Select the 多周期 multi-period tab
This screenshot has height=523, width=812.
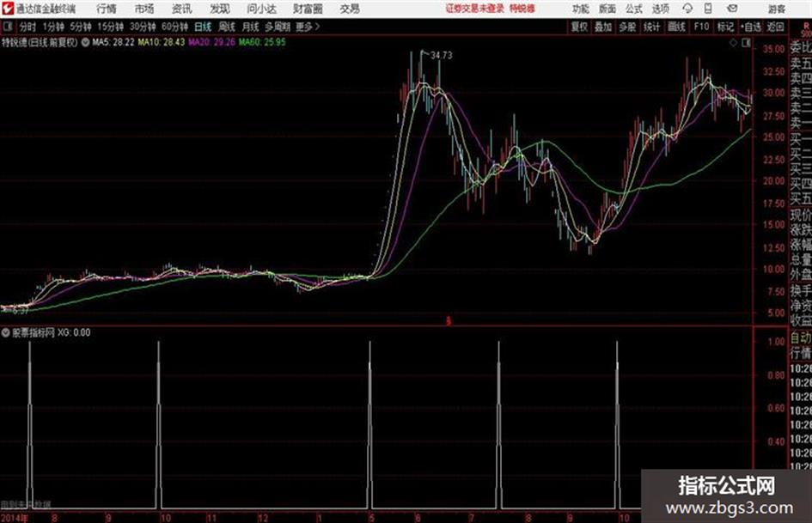click(x=278, y=27)
